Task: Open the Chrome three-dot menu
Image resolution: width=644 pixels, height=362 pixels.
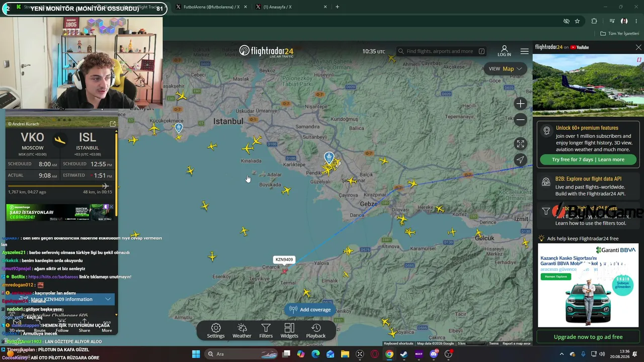Action: (x=637, y=21)
